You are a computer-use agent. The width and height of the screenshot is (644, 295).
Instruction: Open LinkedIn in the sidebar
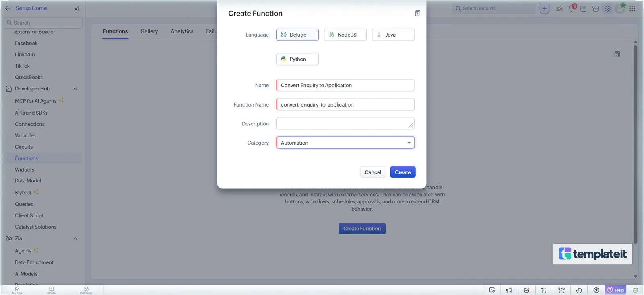click(x=25, y=54)
